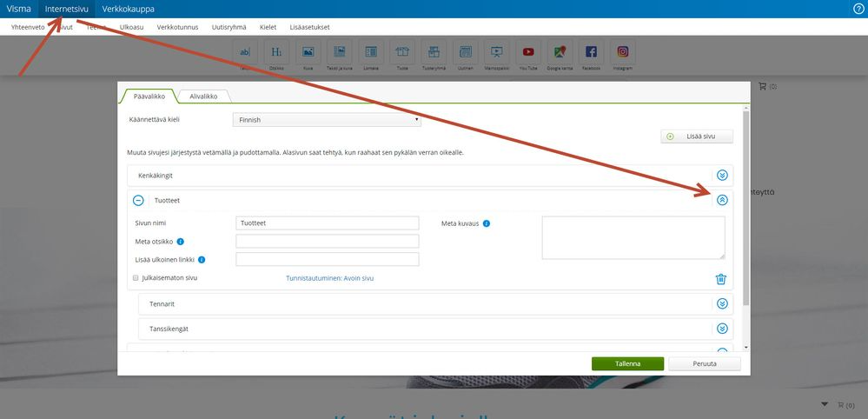
Task: Select the Tanssikengät page title text
Action: [x=169, y=329]
